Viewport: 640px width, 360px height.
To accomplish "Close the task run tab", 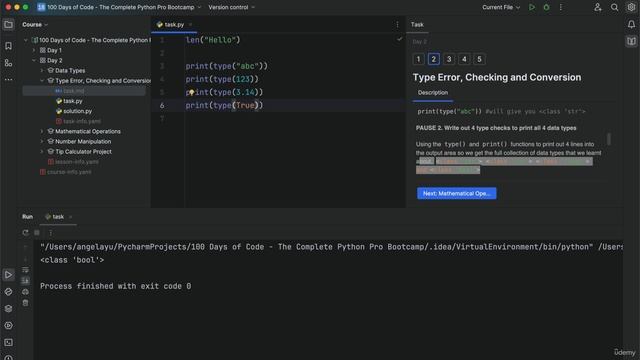I will coord(70,217).
